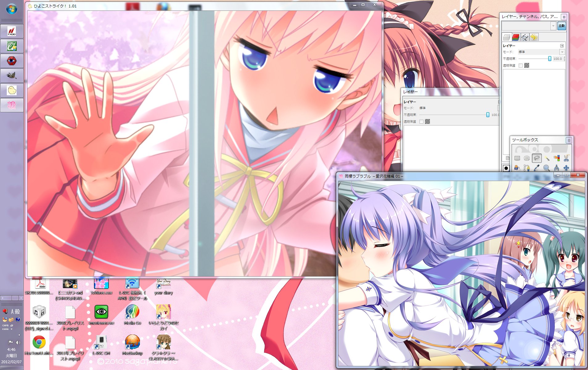Select the Paths pen tool
The height and width of the screenshot is (370, 588).
(x=527, y=168)
